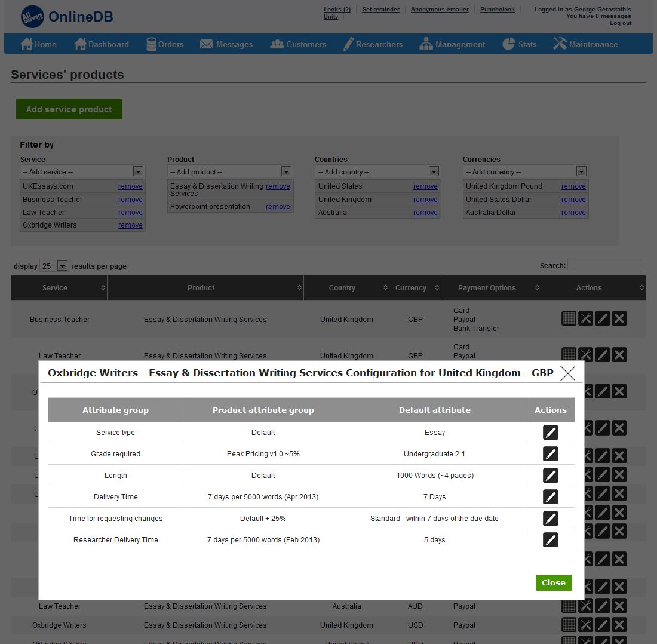Screen dimensions: 657x644
Task: Open the Customers menu
Action: pos(298,44)
